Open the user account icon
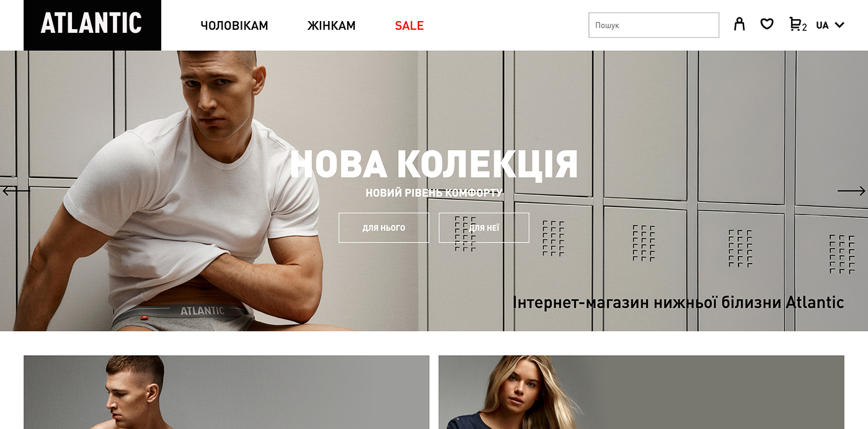The image size is (868, 429). pyautogui.click(x=739, y=24)
